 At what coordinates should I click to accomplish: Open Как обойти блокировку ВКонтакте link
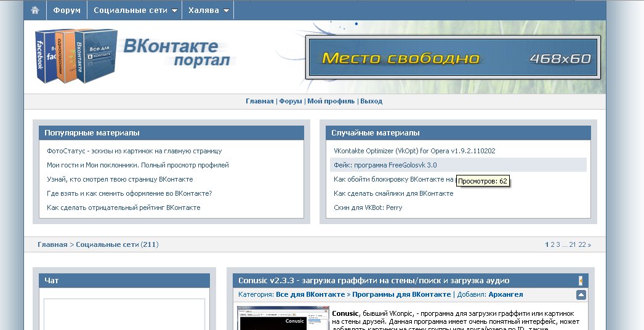click(393, 179)
